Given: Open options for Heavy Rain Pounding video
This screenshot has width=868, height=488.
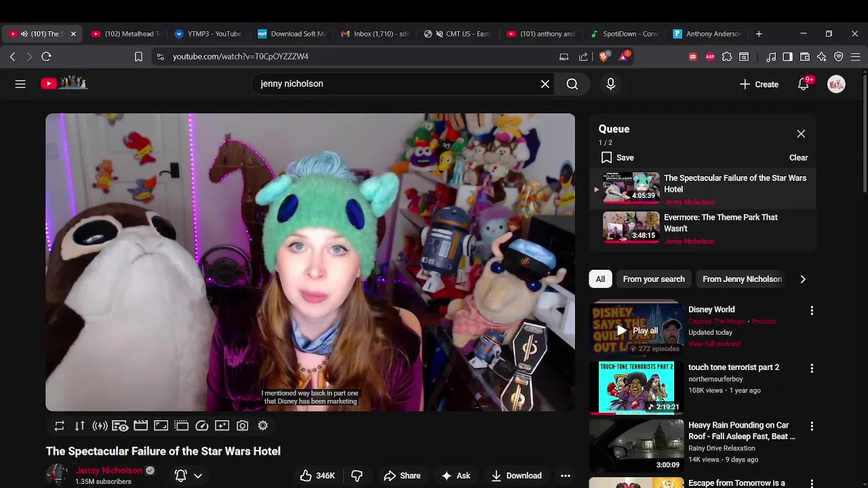Looking at the screenshot, I should click(x=812, y=426).
